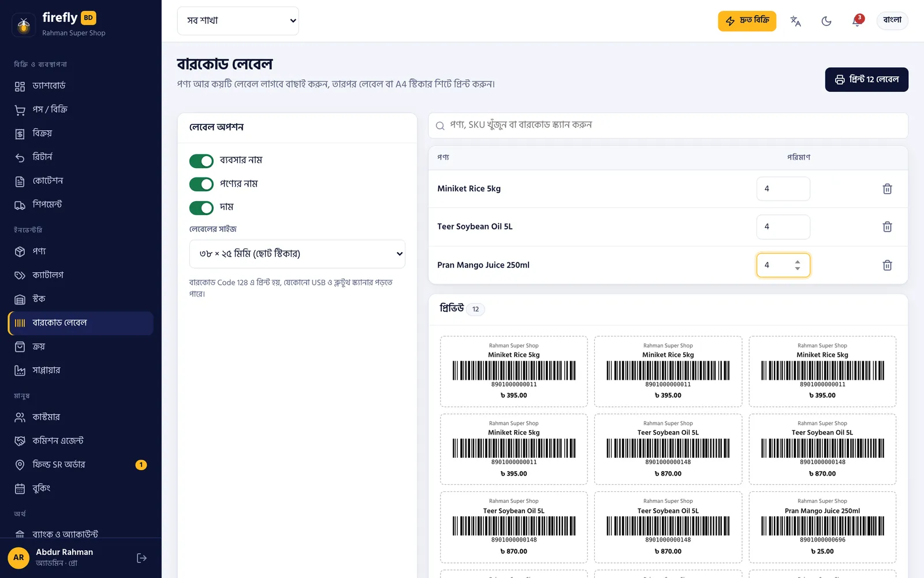Delete Miniket Rice 5kg row

[x=887, y=189]
